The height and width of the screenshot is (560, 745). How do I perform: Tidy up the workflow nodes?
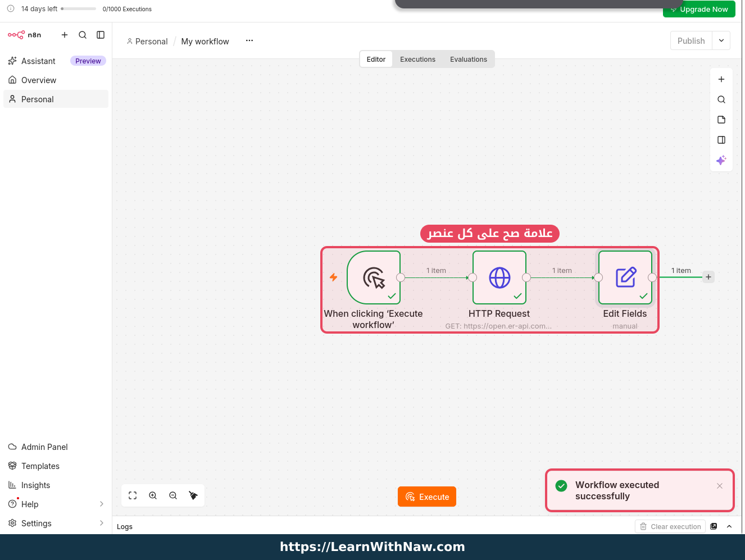[x=193, y=495]
